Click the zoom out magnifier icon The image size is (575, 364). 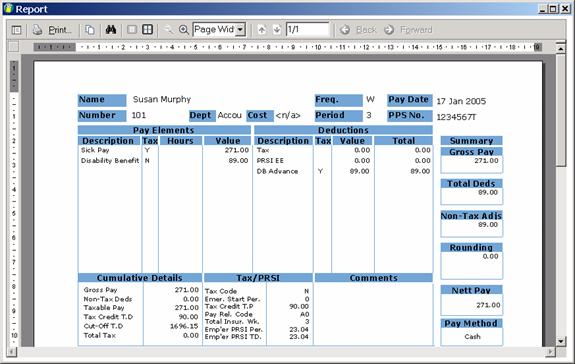[168, 30]
